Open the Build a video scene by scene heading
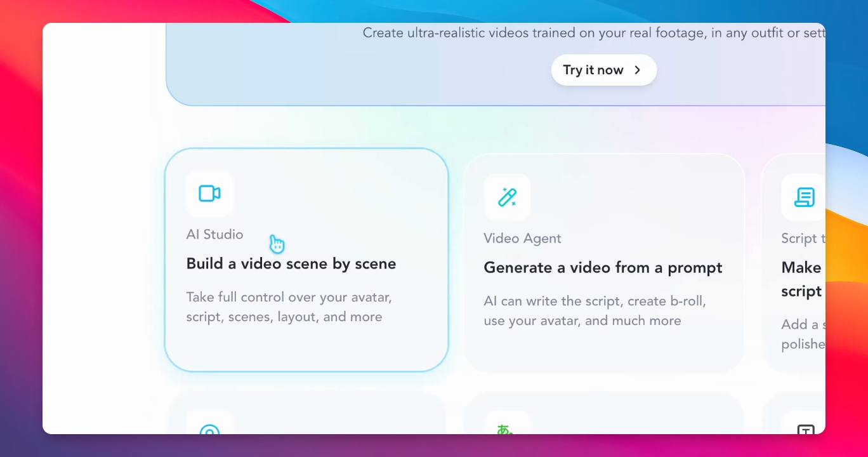Screen dimensions: 868x457 tap(291, 263)
